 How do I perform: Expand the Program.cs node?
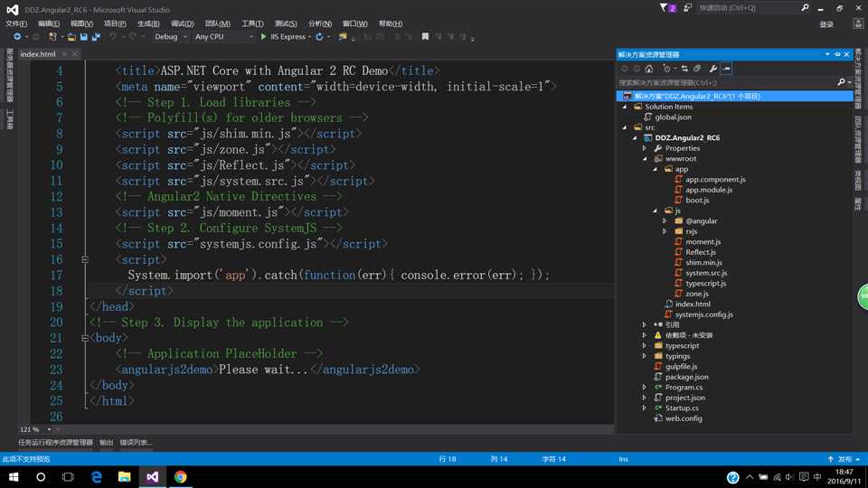click(x=645, y=388)
